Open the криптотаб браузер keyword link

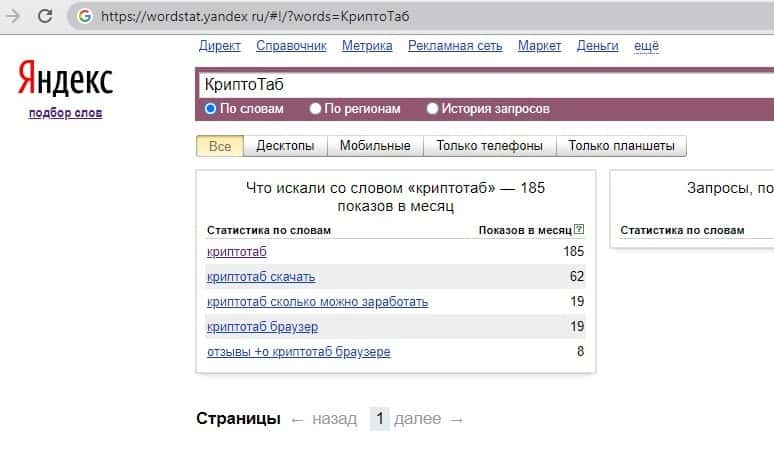262,327
